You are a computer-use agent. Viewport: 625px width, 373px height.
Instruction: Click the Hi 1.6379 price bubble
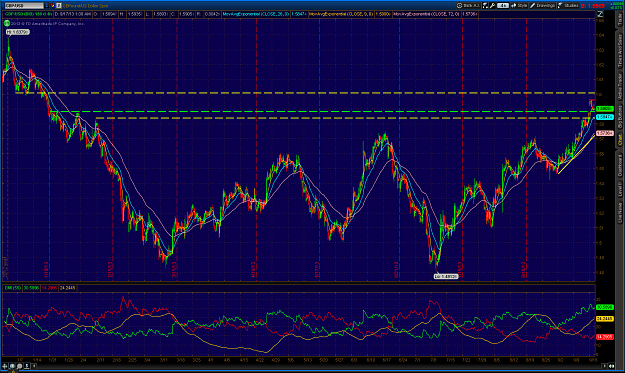(18, 32)
